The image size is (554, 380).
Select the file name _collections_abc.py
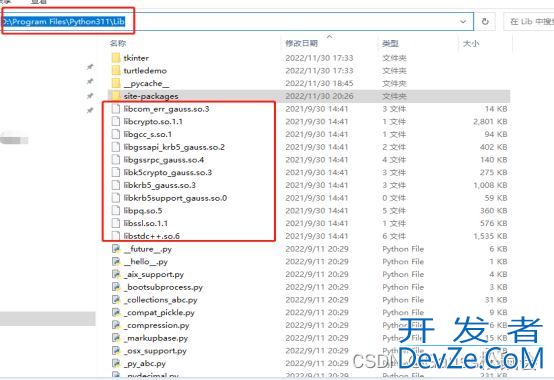click(160, 300)
